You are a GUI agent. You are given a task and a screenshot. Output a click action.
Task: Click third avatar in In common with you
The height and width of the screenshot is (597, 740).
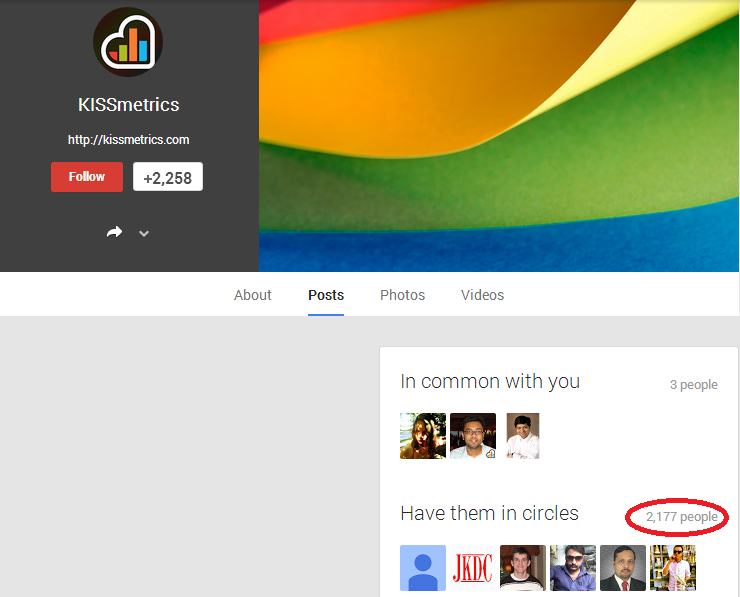tap(522, 436)
